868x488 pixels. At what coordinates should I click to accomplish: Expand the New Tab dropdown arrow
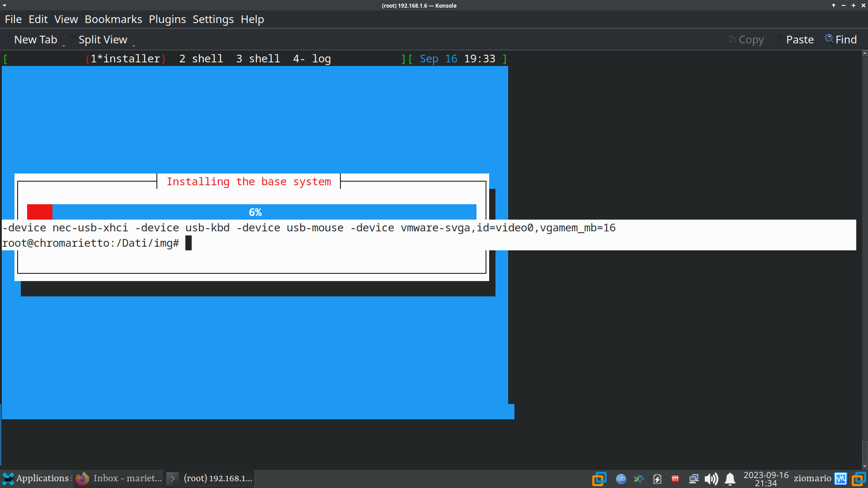click(x=64, y=45)
